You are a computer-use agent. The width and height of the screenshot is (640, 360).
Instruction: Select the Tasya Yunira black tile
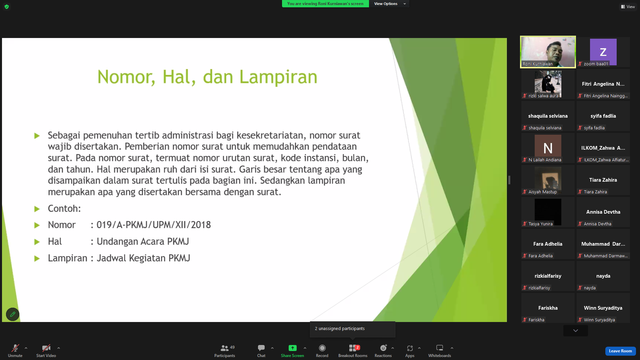[x=548, y=212]
